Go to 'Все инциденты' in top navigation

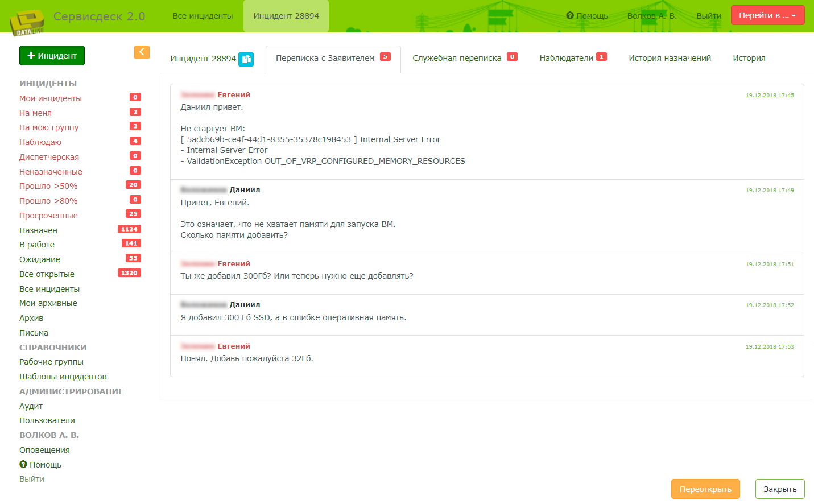point(203,16)
